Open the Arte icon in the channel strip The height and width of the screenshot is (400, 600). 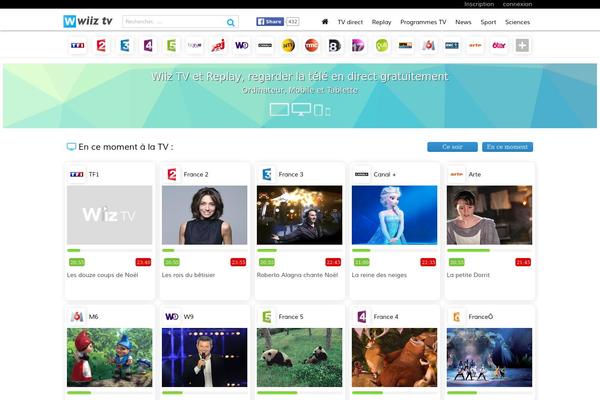point(475,46)
